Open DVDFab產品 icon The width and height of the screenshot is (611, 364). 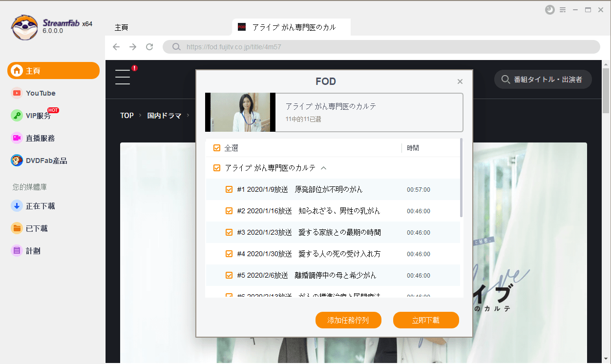pyautogui.click(x=17, y=161)
